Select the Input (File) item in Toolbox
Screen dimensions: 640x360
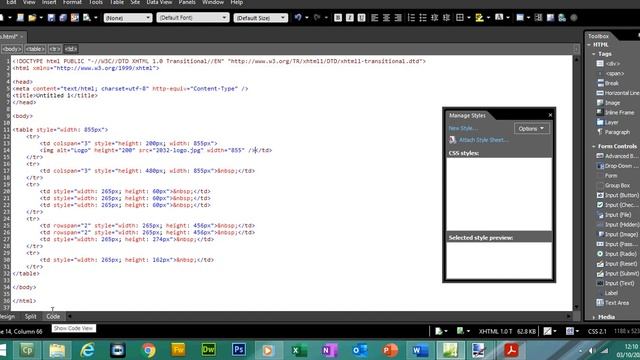[614, 215]
